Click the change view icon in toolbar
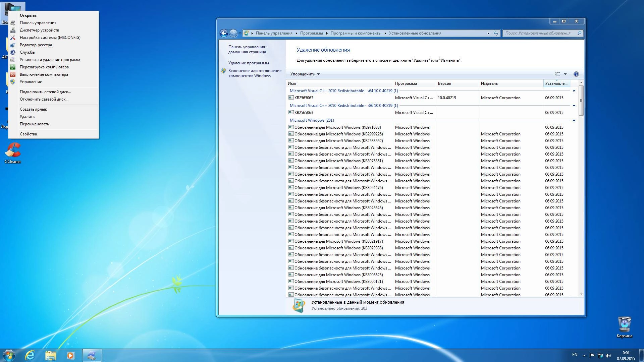 tap(557, 74)
